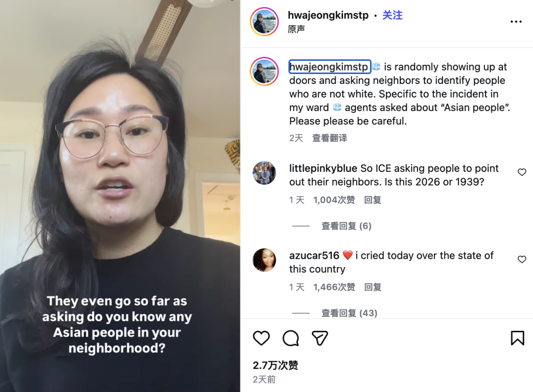Screen dimensions: 533x392
Task: Click 查看翻译 to translate caption
Action: (329, 138)
